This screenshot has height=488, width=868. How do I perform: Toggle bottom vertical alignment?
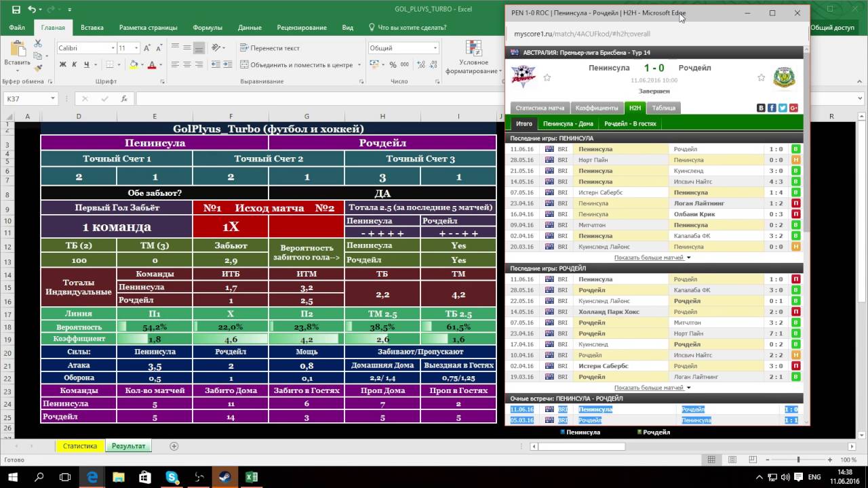[x=198, y=48]
